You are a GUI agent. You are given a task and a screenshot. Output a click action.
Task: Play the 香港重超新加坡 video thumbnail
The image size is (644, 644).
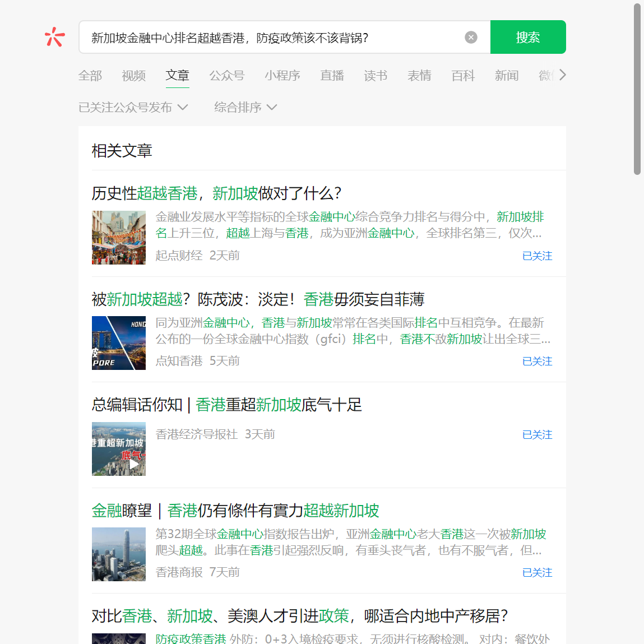click(x=119, y=449)
